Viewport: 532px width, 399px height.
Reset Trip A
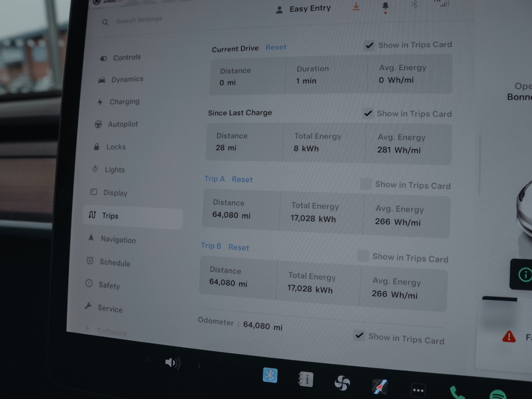[x=242, y=179]
